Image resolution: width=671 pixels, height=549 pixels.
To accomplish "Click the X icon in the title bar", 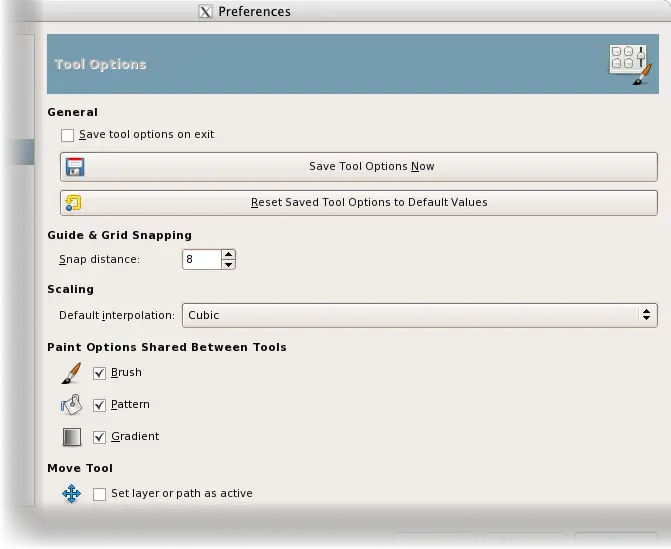I will pyautogui.click(x=206, y=12).
